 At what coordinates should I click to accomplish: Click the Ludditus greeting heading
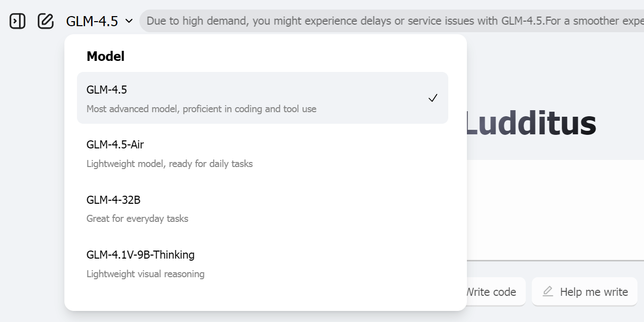529,124
